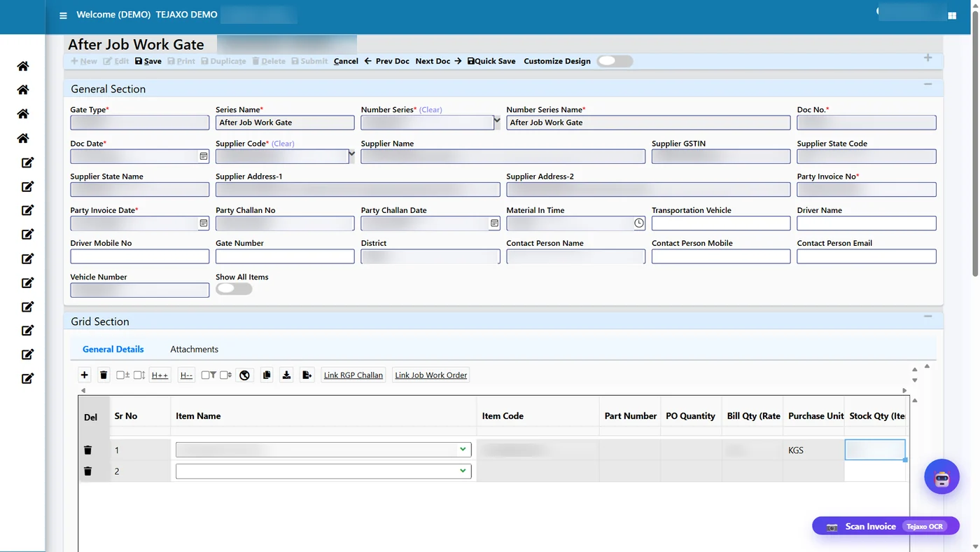Click the H++ grid toolbar button
The height and width of the screenshot is (552, 980).
160,375
